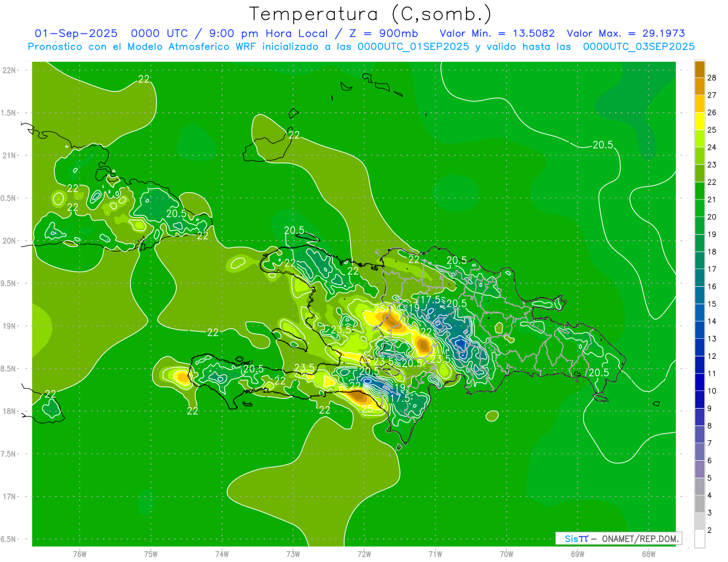The width and height of the screenshot is (728, 562).
Task: Pick the yellow swatch between 25 and 26
Action: [699, 121]
